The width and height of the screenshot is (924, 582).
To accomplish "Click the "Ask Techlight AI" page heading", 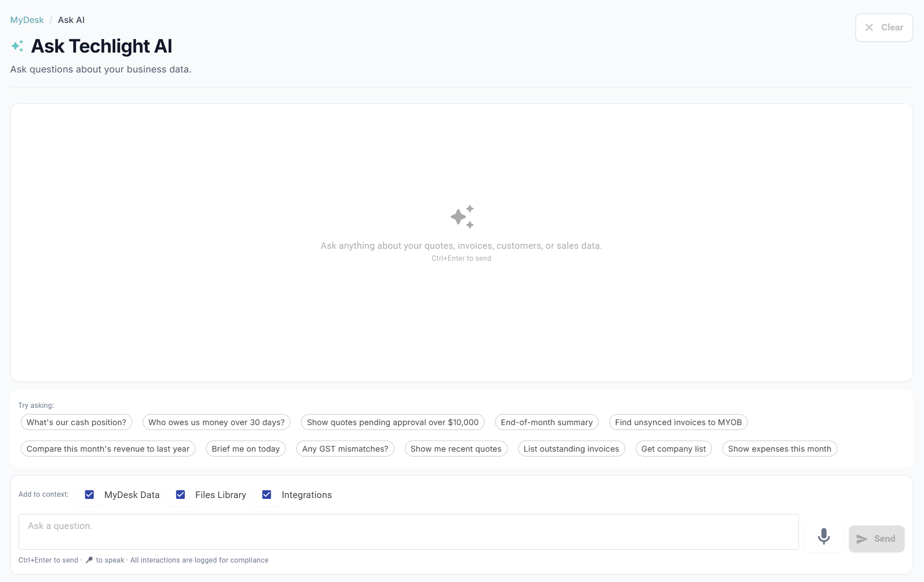I will point(101,46).
